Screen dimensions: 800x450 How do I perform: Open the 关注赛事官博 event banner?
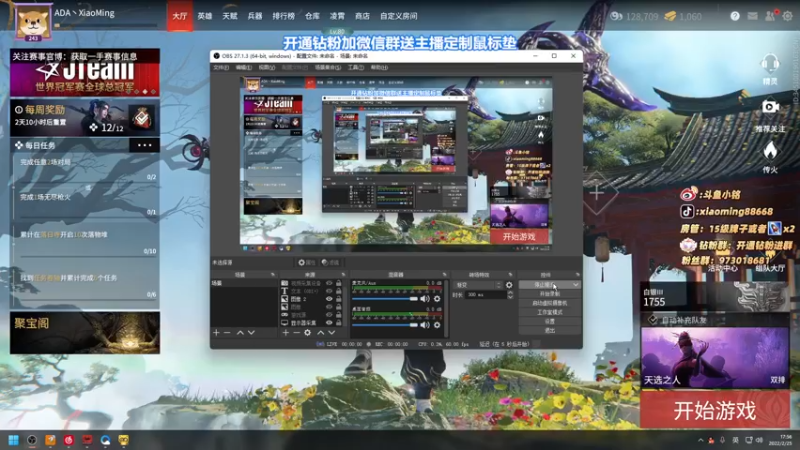85,72
